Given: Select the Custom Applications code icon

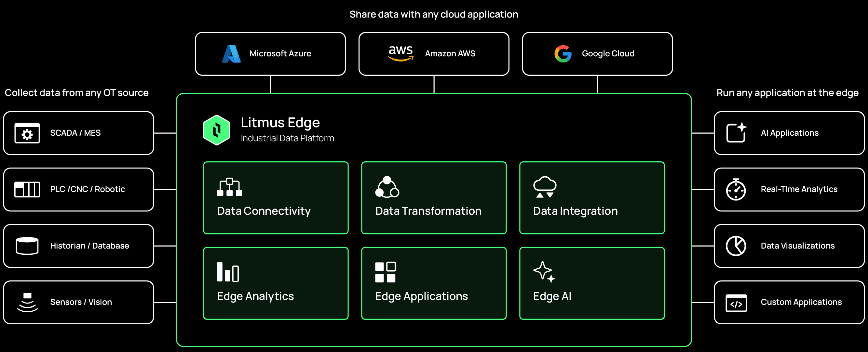Looking at the screenshot, I should click(735, 303).
